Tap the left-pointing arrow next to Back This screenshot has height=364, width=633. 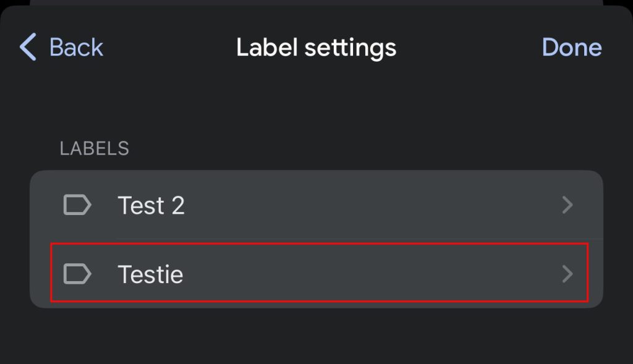27,47
